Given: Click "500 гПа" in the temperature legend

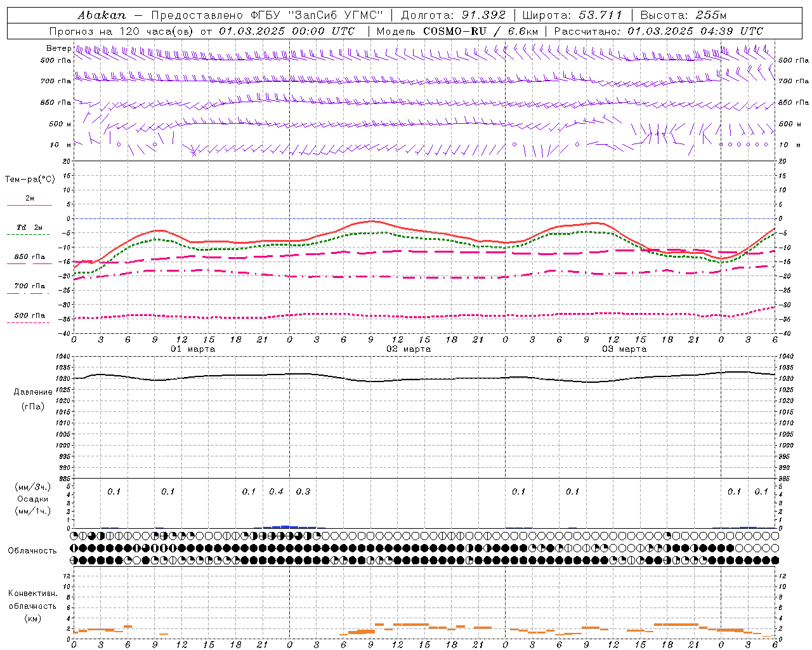Looking at the screenshot, I should [x=29, y=315].
